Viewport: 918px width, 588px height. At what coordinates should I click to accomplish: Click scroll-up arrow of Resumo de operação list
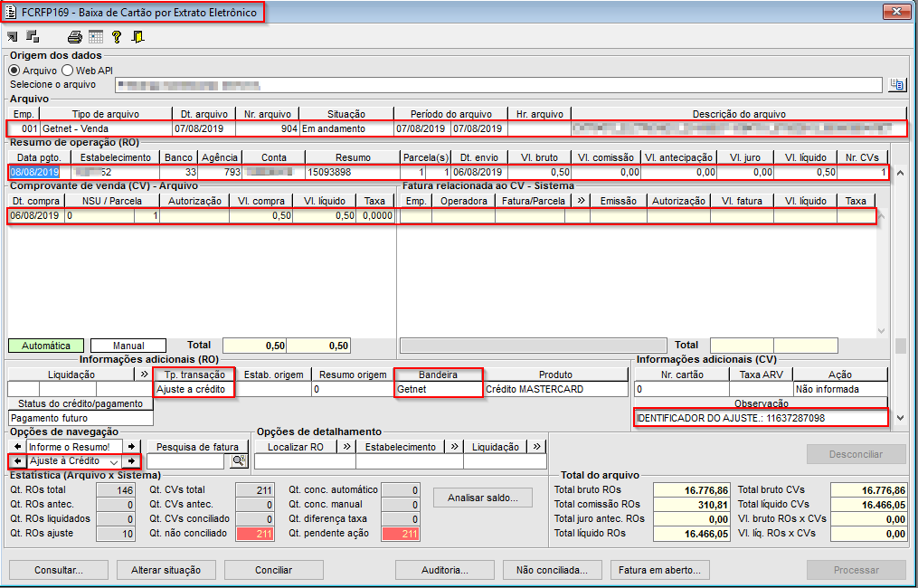pos(899,173)
